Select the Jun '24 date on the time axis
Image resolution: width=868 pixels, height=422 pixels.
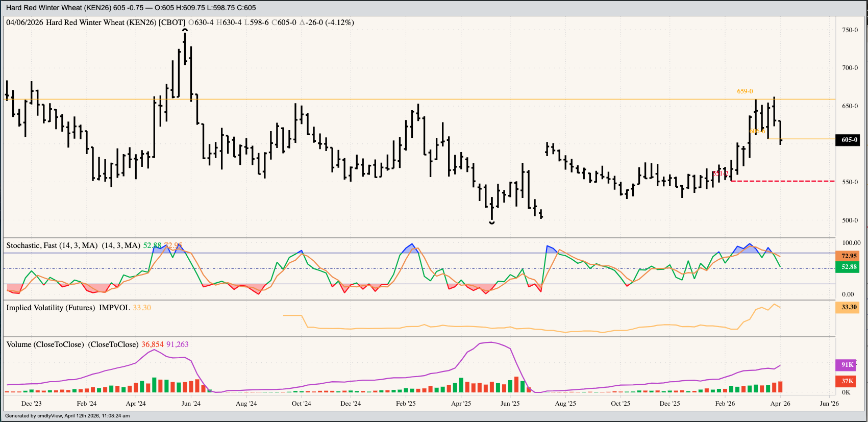(191, 404)
